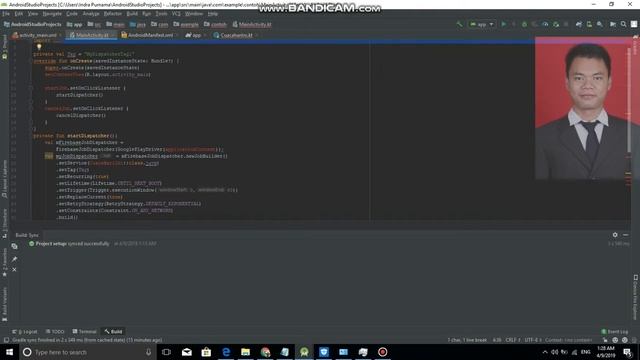Close the build panel with X icon
The width and height of the screenshot is (640, 360).
pyautogui.click(x=14, y=269)
